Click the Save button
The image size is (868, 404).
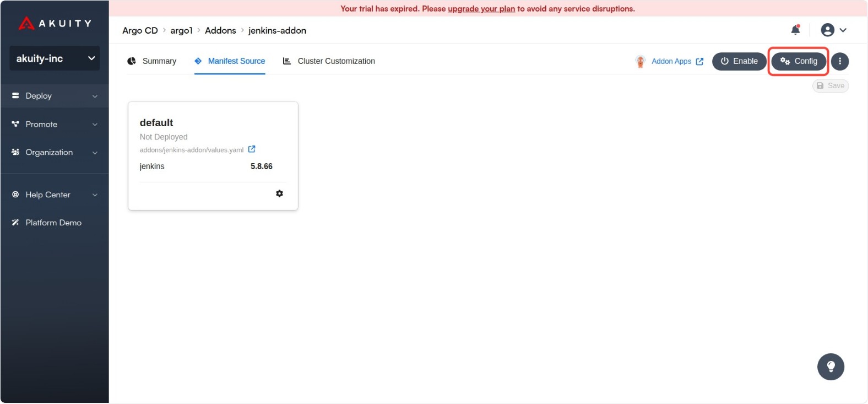click(x=831, y=86)
